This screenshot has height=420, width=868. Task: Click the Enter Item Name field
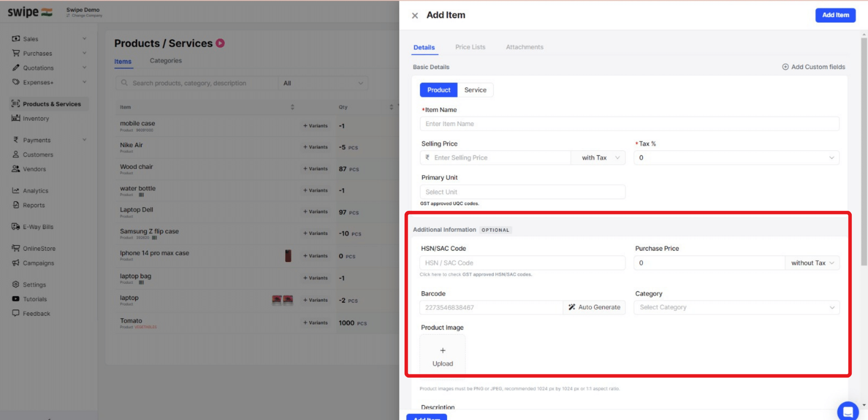[x=629, y=123]
